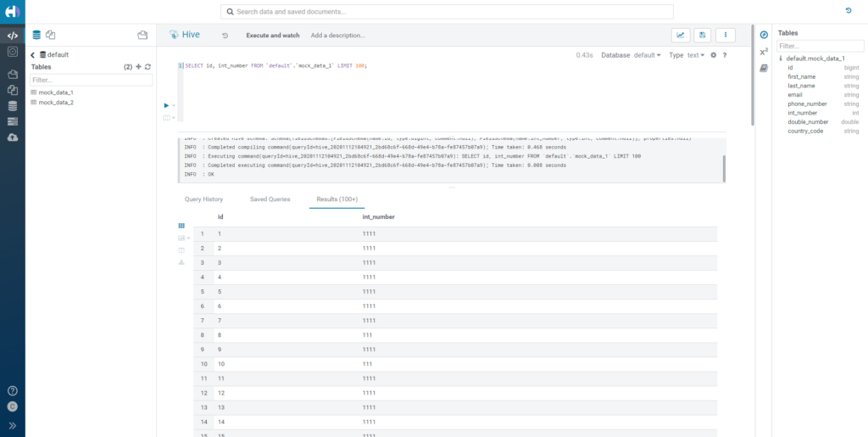Click the search data and saved documents box
Viewport: 868px width, 437px height.
tap(447, 12)
